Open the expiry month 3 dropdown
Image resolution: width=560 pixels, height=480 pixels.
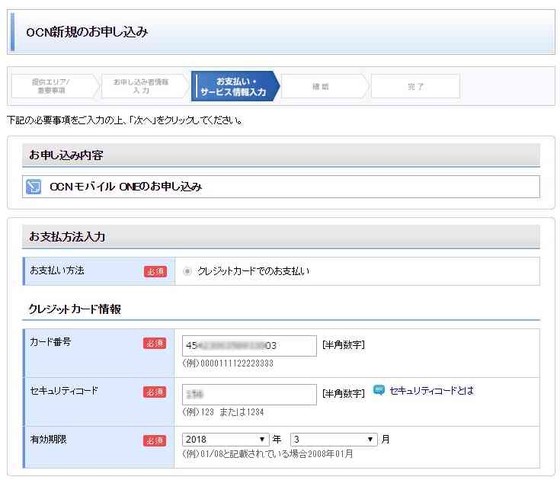(x=334, y=439)
